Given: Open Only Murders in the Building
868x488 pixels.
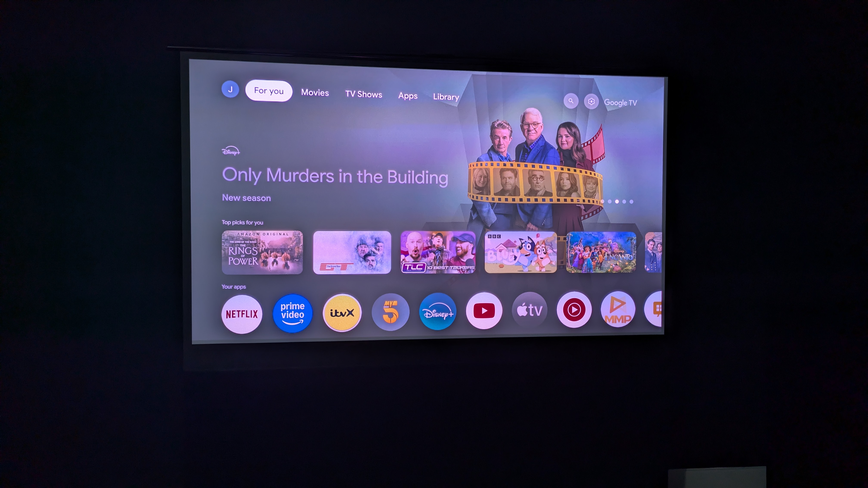Looking at the screenshot, I should pos(336,176).
